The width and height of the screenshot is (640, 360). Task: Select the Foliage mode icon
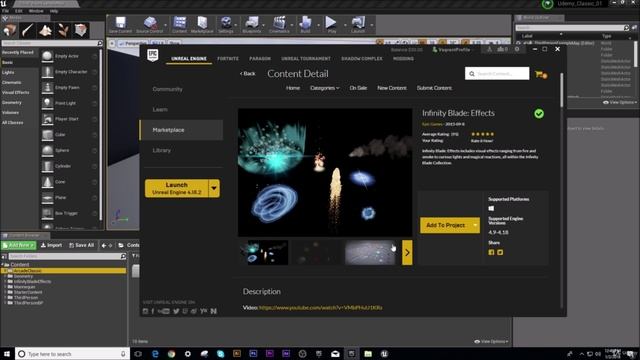(63, 30)
